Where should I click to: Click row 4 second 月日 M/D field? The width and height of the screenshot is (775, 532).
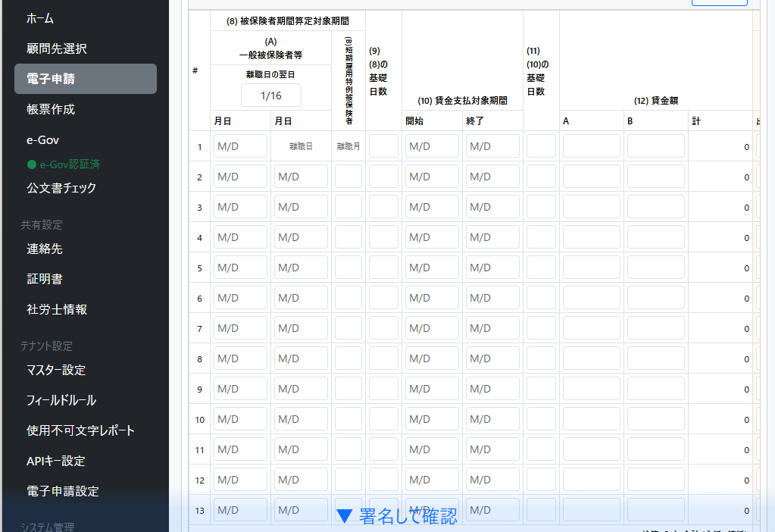301,237
